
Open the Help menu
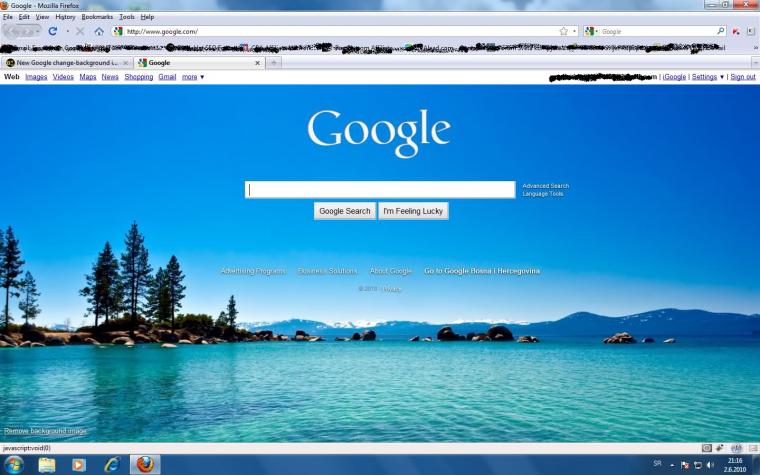pyautogui.click(x=147, y=17)
